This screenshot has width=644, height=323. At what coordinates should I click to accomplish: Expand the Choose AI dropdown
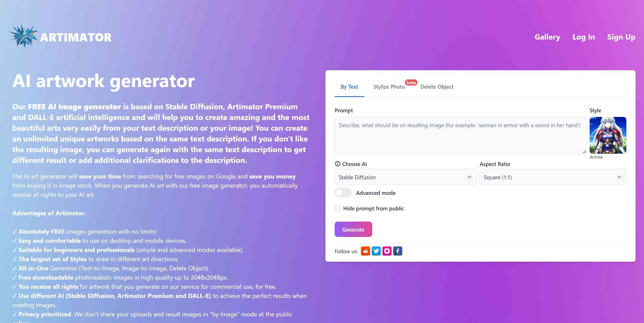[x=405, y=177]
